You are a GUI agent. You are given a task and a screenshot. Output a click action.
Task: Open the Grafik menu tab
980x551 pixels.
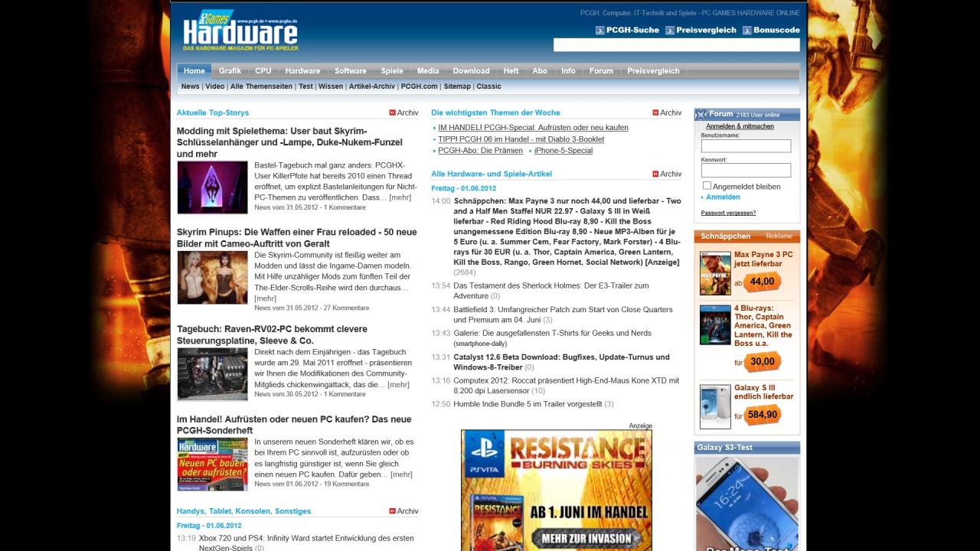click(x=230, y=71)
